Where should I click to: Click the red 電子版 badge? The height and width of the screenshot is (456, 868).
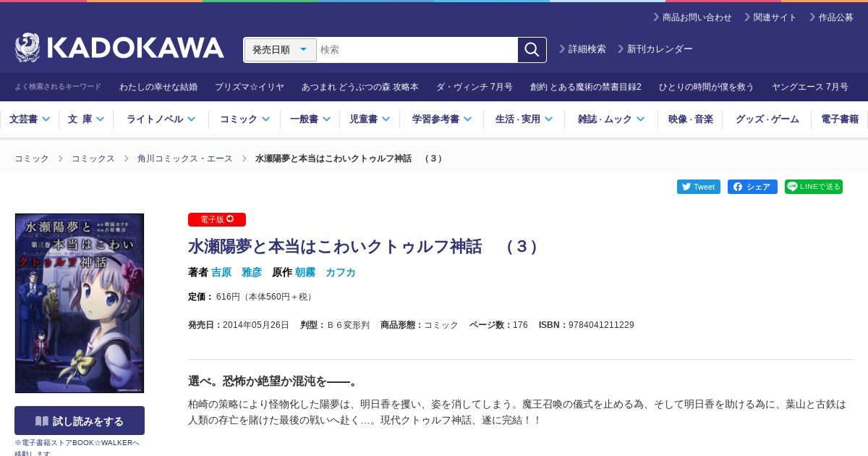pos(217,219)
